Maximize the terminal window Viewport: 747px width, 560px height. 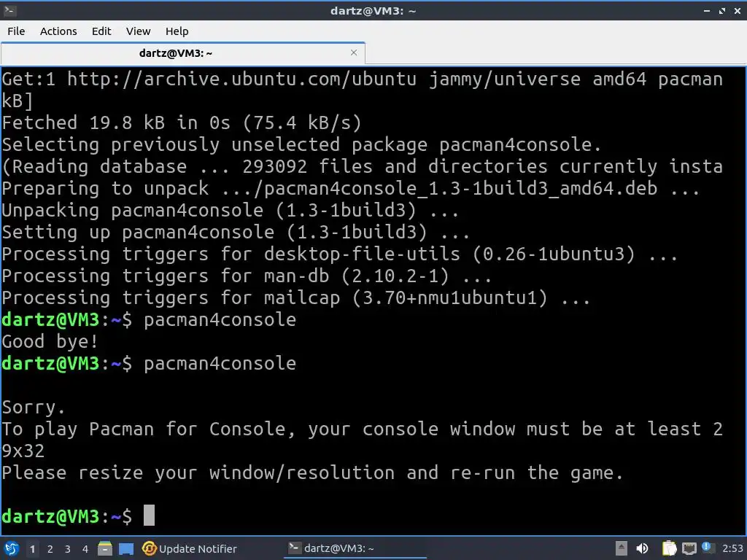click(x=722, y=10)
